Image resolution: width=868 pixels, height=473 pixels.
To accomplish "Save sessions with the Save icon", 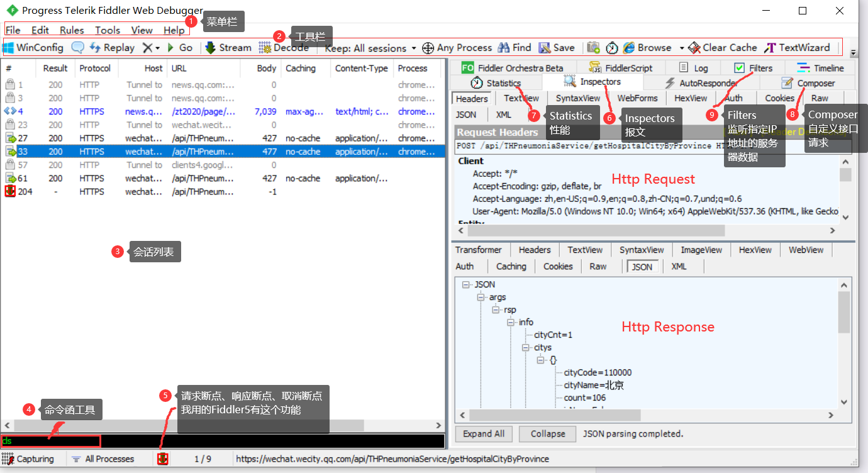I will [x=556, y=48].
